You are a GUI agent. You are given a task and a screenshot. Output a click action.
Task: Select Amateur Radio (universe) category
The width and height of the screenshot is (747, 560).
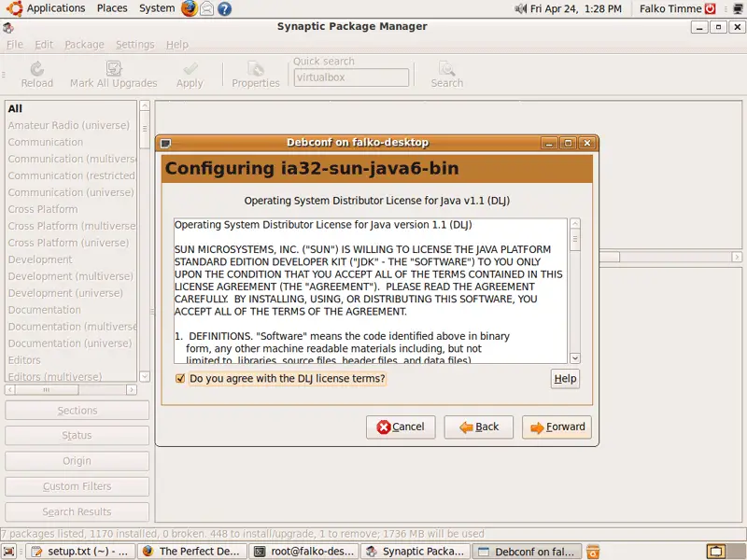[71, 125]
